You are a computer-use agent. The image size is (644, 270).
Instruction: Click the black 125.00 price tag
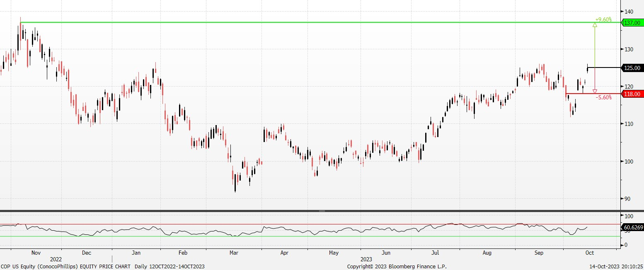pyautogui.click(x=633, y=68)
